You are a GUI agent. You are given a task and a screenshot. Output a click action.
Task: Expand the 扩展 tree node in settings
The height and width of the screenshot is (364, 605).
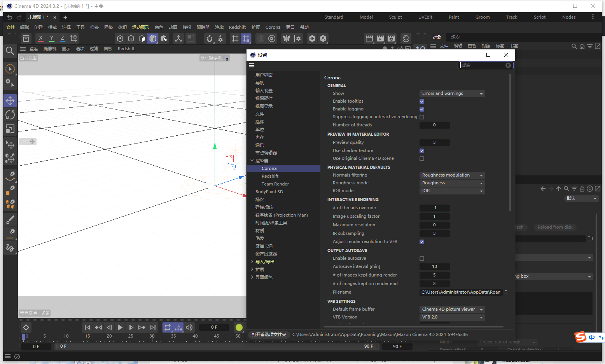252,269
